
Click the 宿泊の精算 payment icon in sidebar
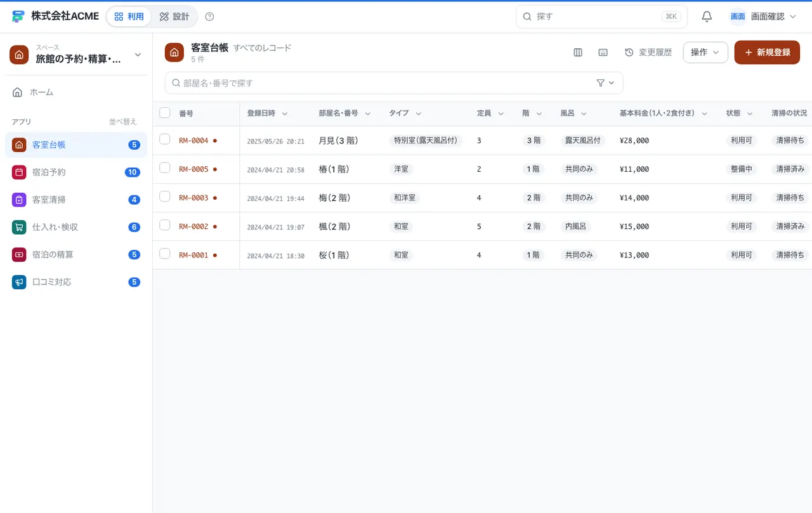[x=19, y=254]
